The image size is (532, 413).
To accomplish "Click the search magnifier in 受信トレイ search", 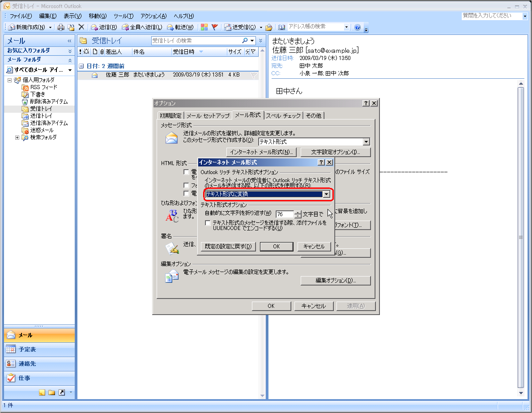I will (245, 41).
